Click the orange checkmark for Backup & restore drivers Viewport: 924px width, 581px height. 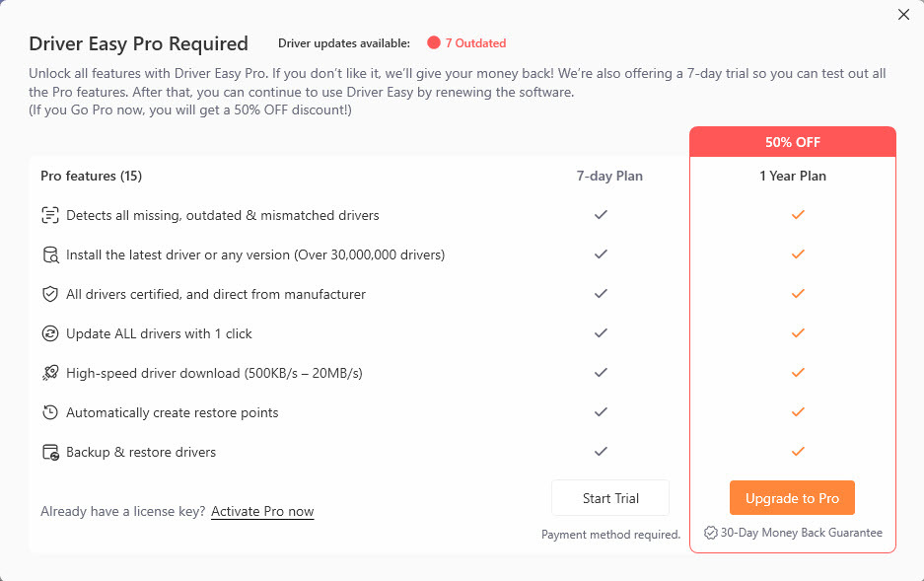click(798, 452)
